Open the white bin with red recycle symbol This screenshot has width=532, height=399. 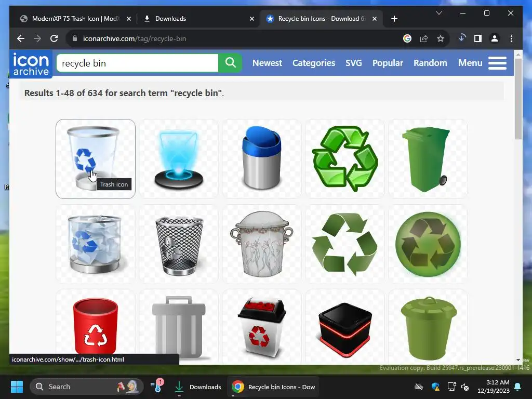point(262,327)
